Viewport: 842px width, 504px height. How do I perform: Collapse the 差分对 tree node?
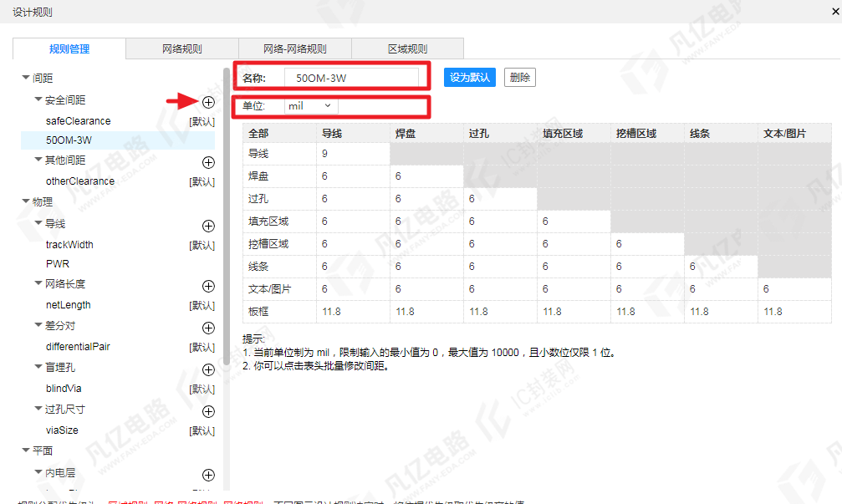[x=38, y=325]
